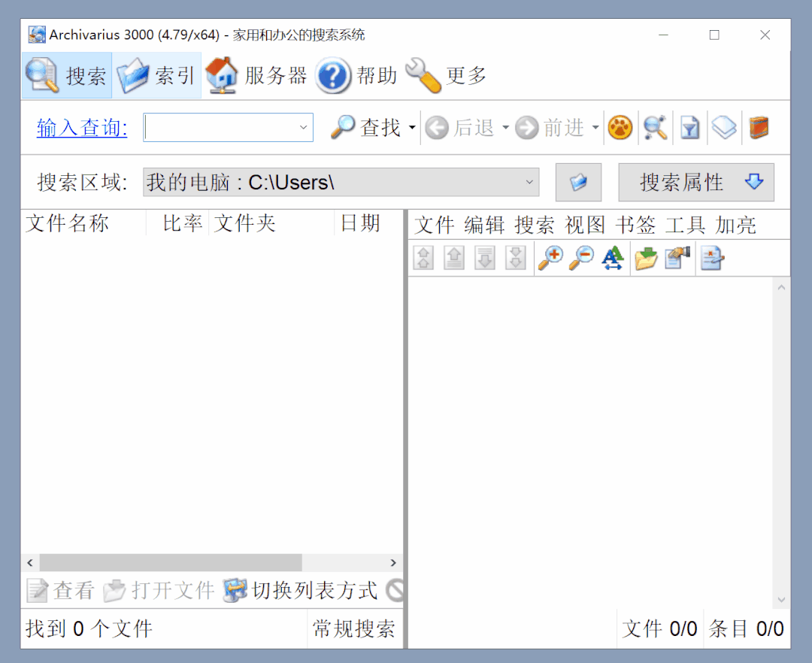Close the Archivarius window
The image size is (812, 663).
pyautogui.click(x=765, y=35)
